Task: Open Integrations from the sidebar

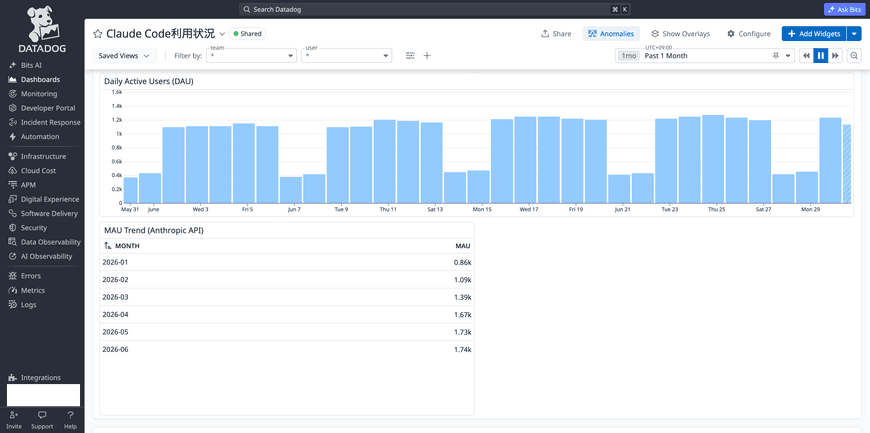Action: (42, 377)
